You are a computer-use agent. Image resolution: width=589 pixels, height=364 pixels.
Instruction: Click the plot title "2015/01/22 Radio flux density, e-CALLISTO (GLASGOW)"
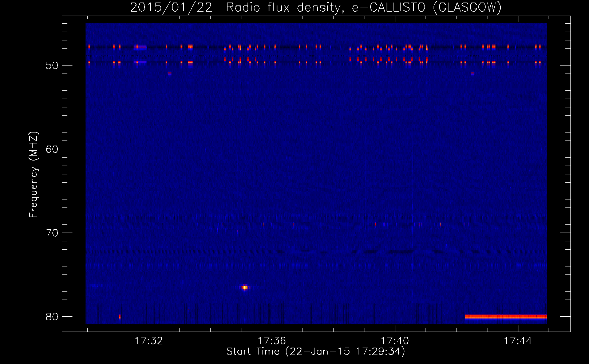click(316, 8)
